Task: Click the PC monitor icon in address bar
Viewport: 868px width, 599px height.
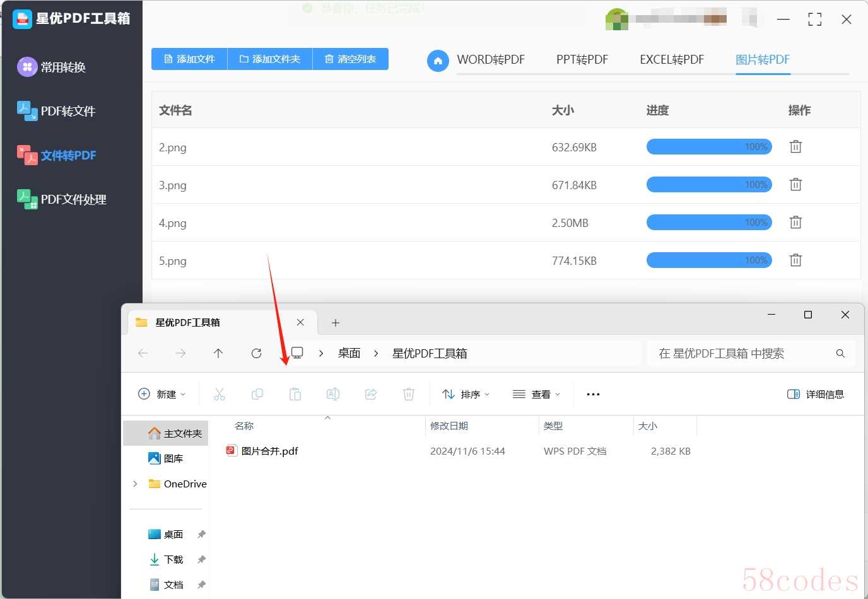Action: pos(297,353)
